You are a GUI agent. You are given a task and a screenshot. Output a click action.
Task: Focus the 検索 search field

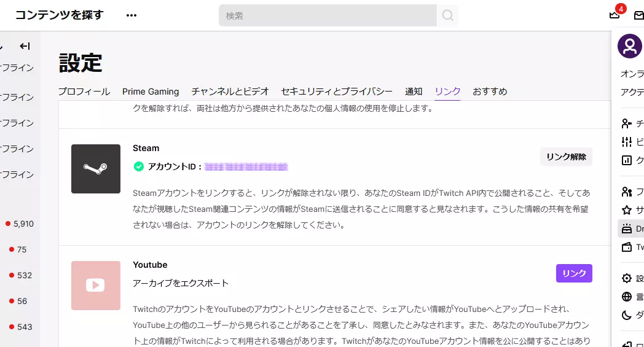click(x=328, y=15)
